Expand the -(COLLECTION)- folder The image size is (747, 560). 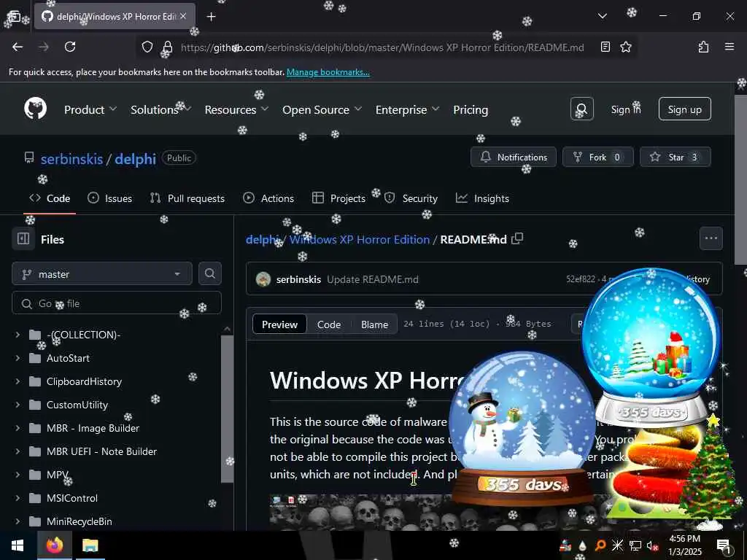18,335
